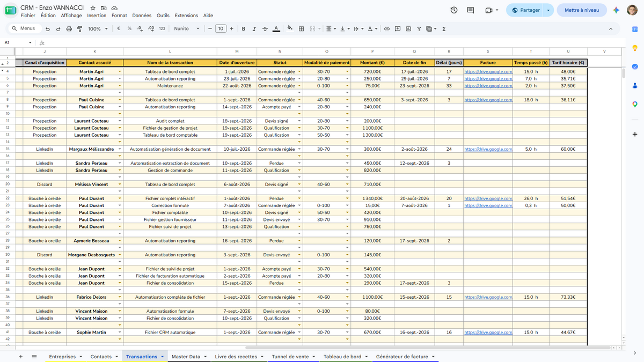This screenshot has width=644, height=362.
Task: Open horizontal align dropdown
Action: (331, 29)
